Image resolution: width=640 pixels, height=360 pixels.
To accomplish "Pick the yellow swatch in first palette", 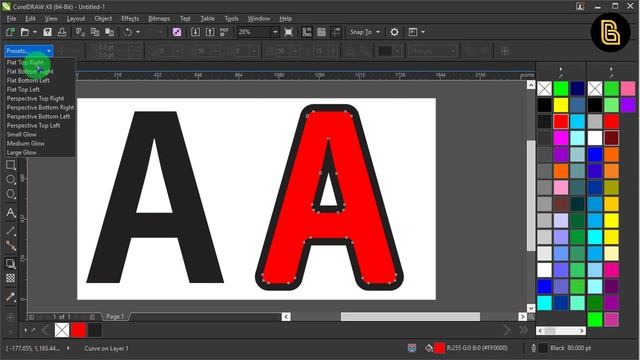I will pyautogui.click(x=561, y=105).
